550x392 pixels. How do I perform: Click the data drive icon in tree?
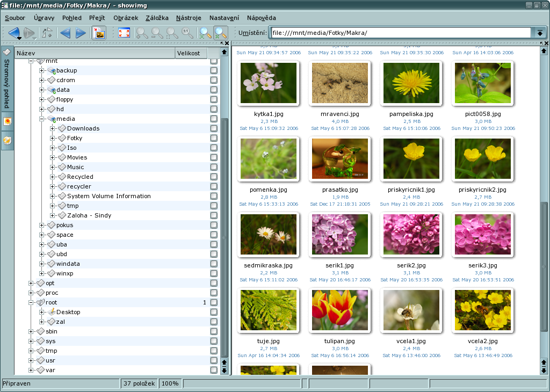[52, 90]
